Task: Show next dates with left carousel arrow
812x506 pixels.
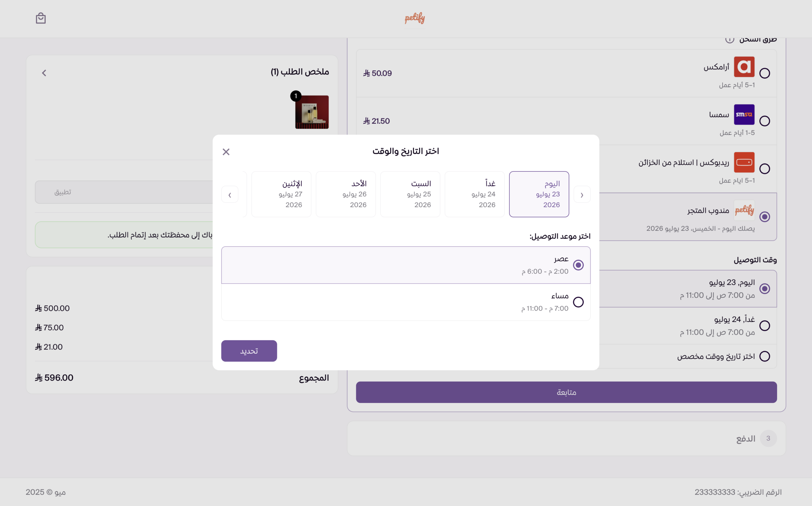Action: click(230, 195)
